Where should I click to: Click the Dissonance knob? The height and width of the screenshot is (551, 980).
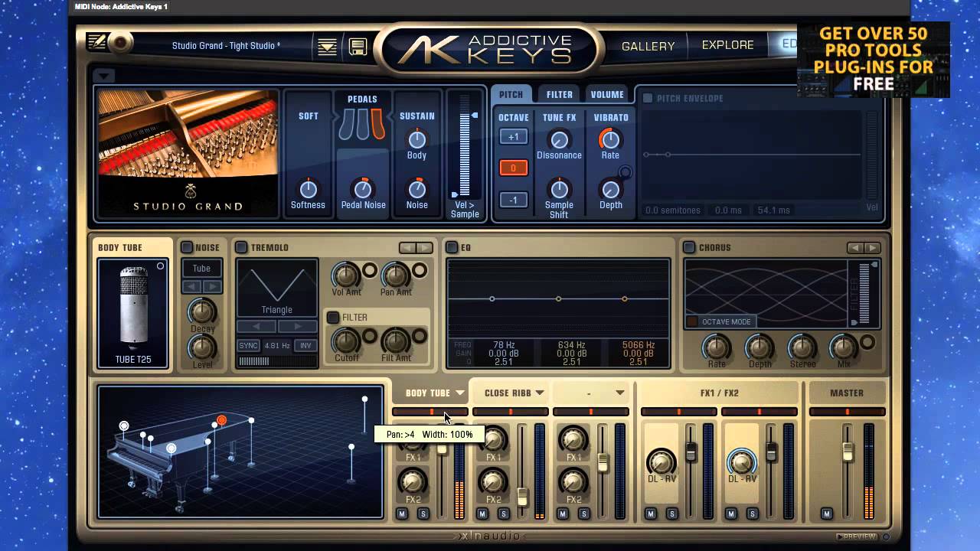pos(559,139)
